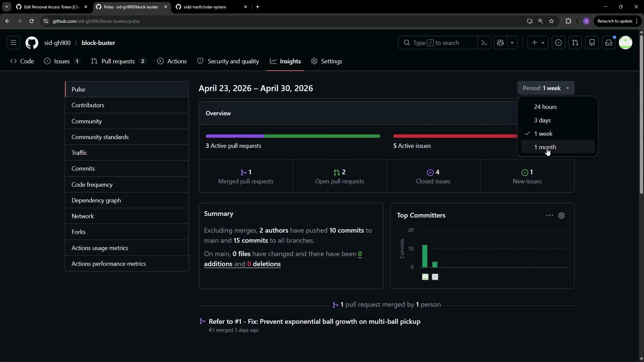Select Pulse in the sidebar
The image size is (644, 362).
(x=127, y=89)
